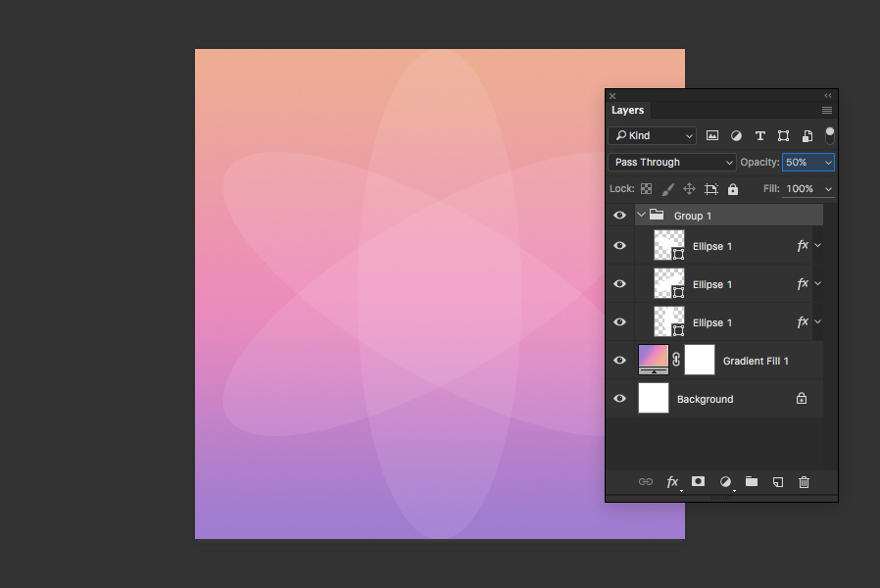Lock artboard auto-nesting icon
Image resolution: width=880 pixels, height=588 pixels.
click(x=711, y=189)
